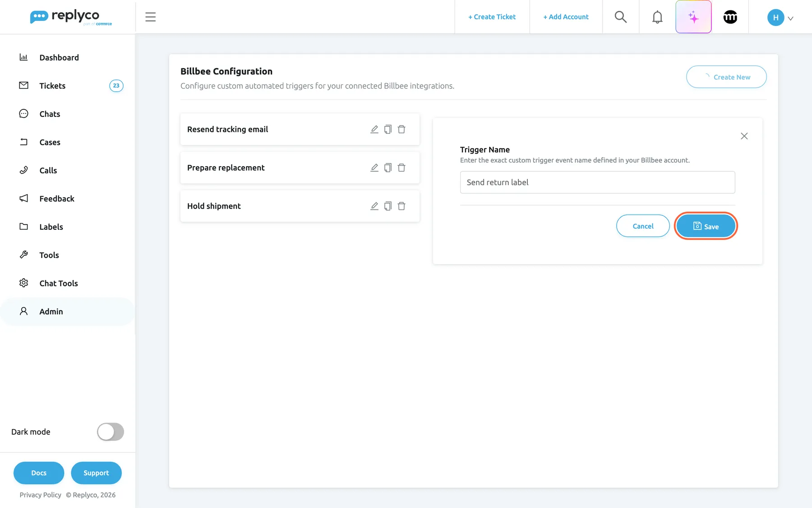This screenshot has height=508, width=812.
Task: Click the Create New button
Action: click(x=726, y=77)
